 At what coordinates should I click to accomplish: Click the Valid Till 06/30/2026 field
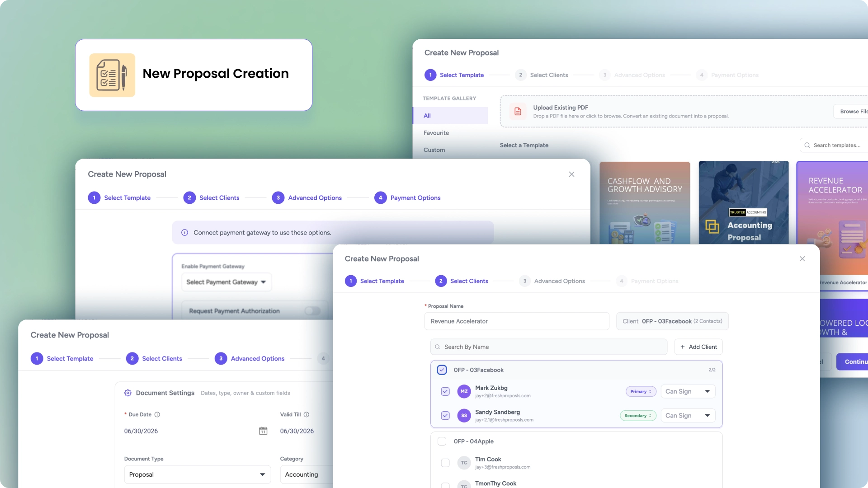click(297, 431)
